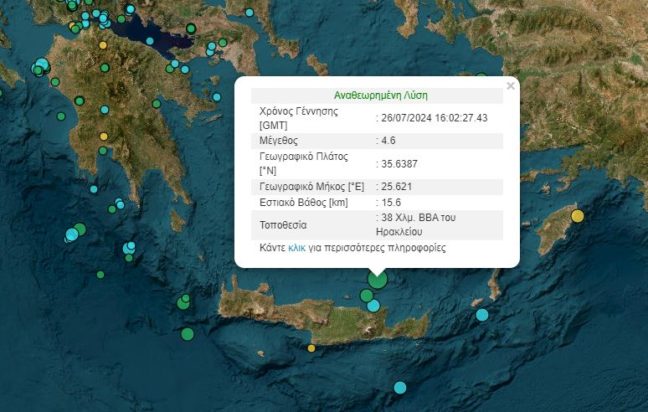Open the cyan marker inside the Gulf of Corinth
The height and width of the screenshot is (412, 648).
[x=150, y=41]
